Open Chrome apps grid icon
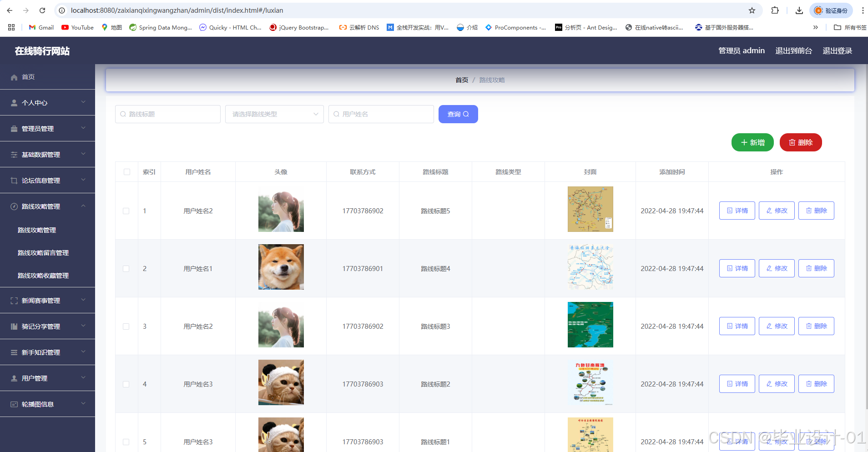Image resolution: width=868 pixels, height=452 pixels. point(11,27)
